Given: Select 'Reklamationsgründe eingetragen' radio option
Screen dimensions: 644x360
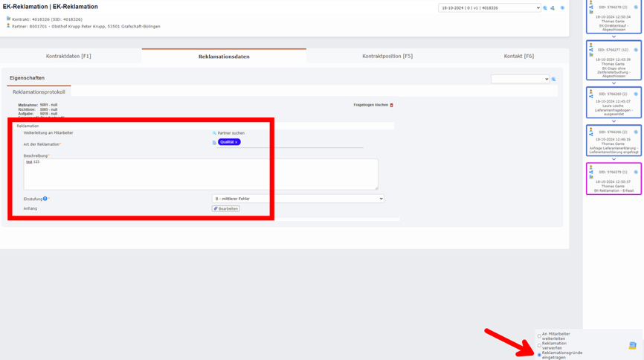Looking at the screenshot, I should coord(539,355).
